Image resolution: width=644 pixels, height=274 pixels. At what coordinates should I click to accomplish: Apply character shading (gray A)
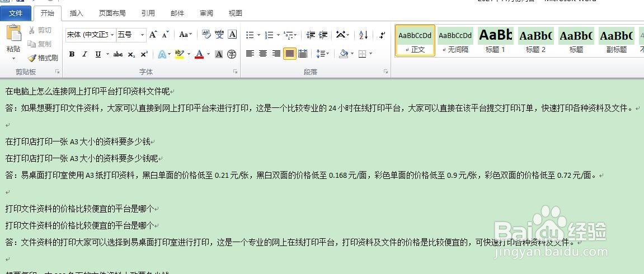pyautogui.click(x=219, y=54)
